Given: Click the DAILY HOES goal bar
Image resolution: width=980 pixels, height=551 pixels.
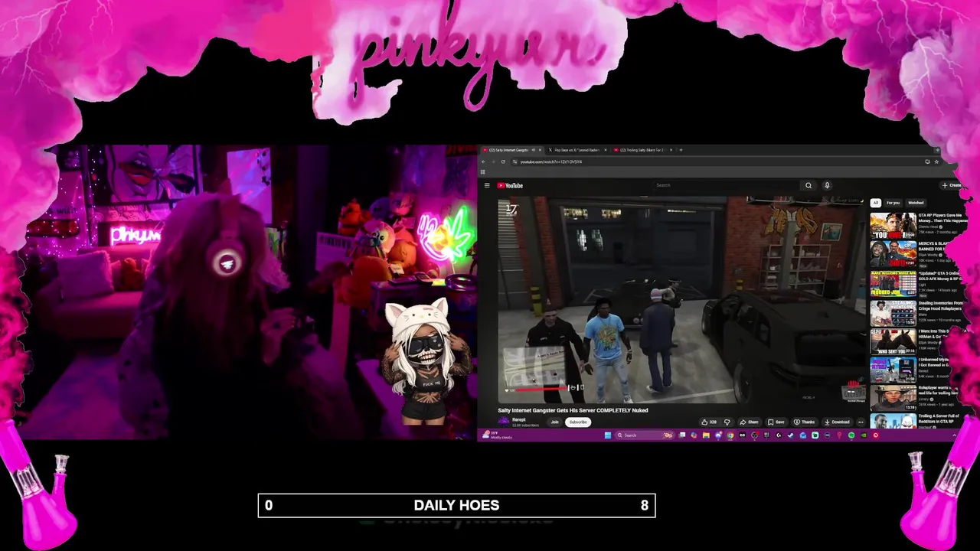Looking at the screenshot, I should (x=456, y=505).
